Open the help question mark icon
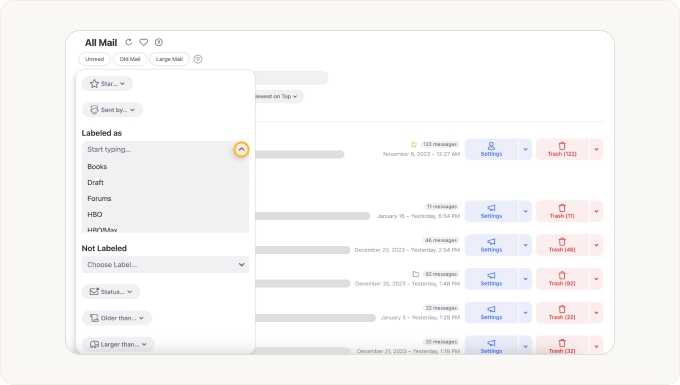The height and width of the screenshot is (385, 680). [159, 42]
